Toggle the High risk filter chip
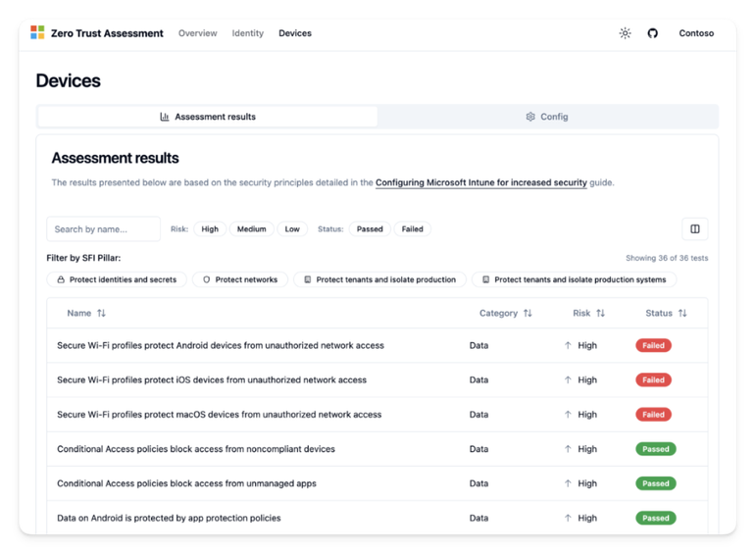 click(x=210, y=229)
